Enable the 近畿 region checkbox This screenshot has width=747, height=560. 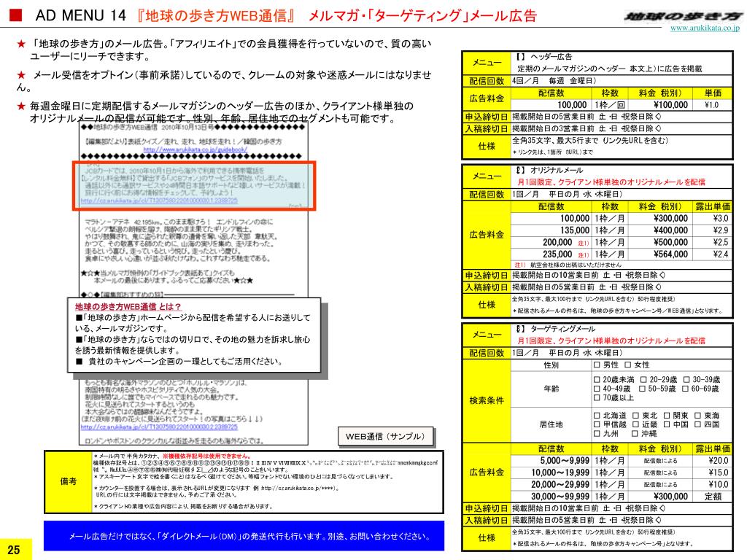(635, 424)
